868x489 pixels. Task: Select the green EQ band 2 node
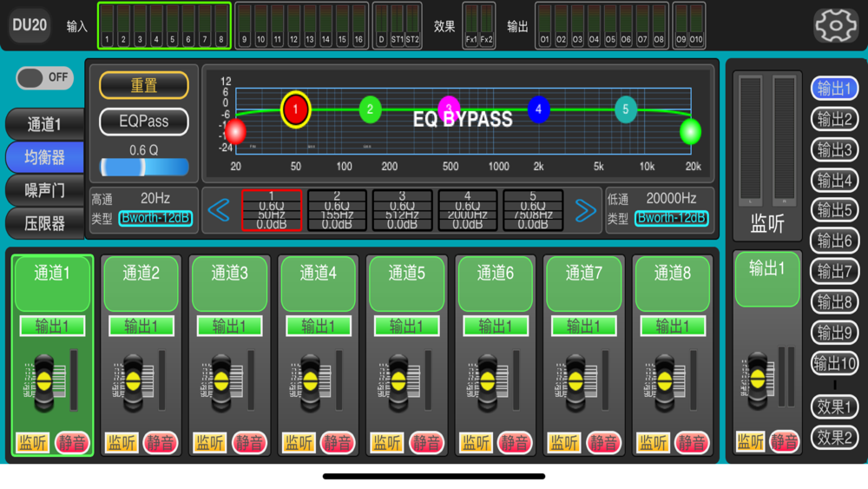[x=370, y=109]
